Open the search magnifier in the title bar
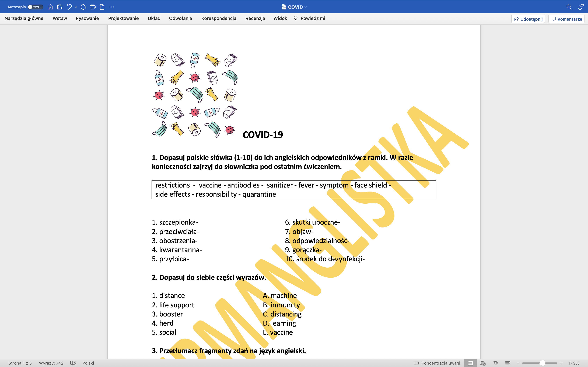588x367 pixels. click(x=569, y=7)
